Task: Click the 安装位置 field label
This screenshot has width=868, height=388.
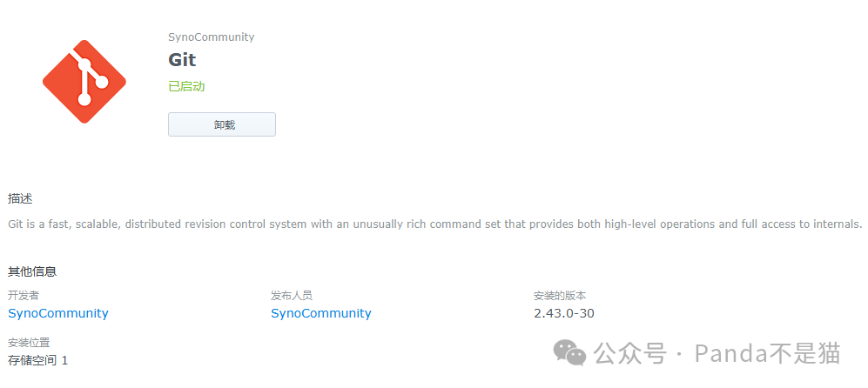Action: coord(29,343)
